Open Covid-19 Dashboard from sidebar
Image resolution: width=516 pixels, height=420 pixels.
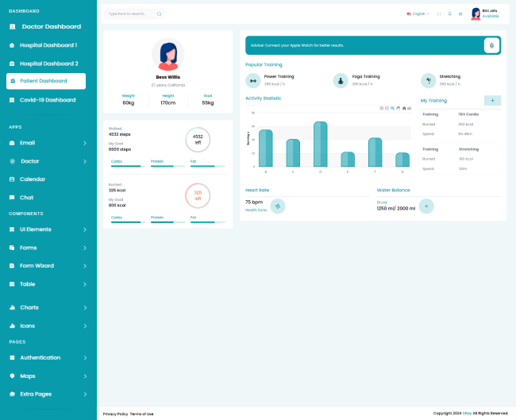[48, 100]
